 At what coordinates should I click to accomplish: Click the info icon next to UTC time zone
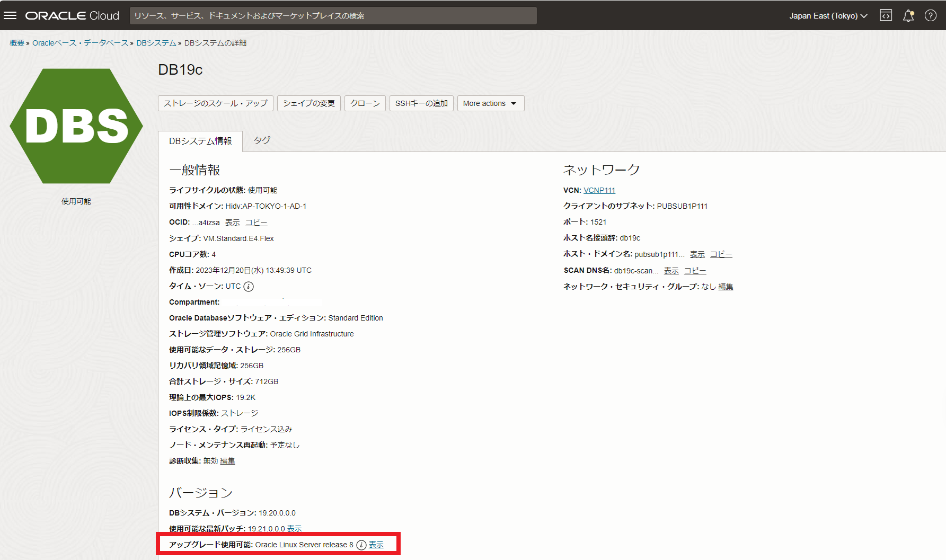(x=249, y=287)
